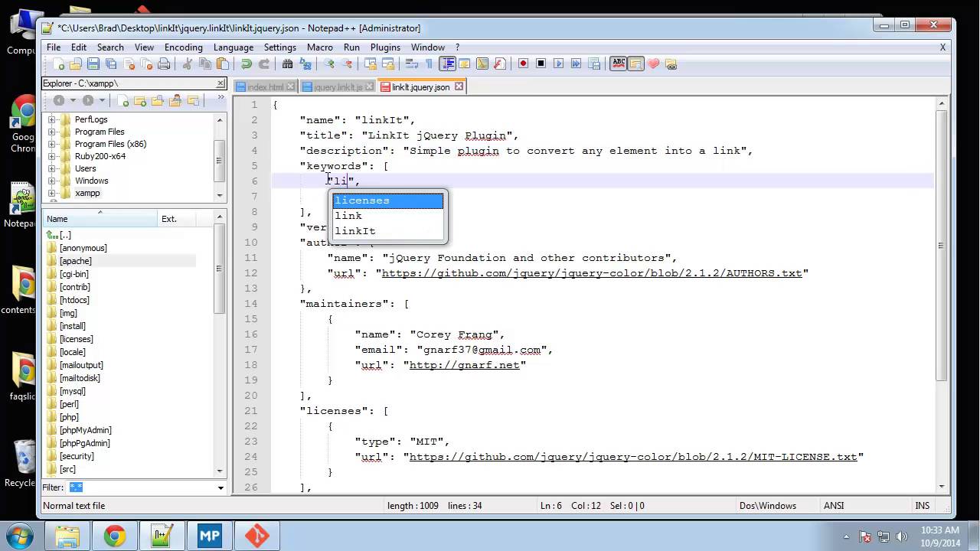Sort file list by Name header
Screen dimensions: 980x551
pyautogui.click(x=100, y=219)
